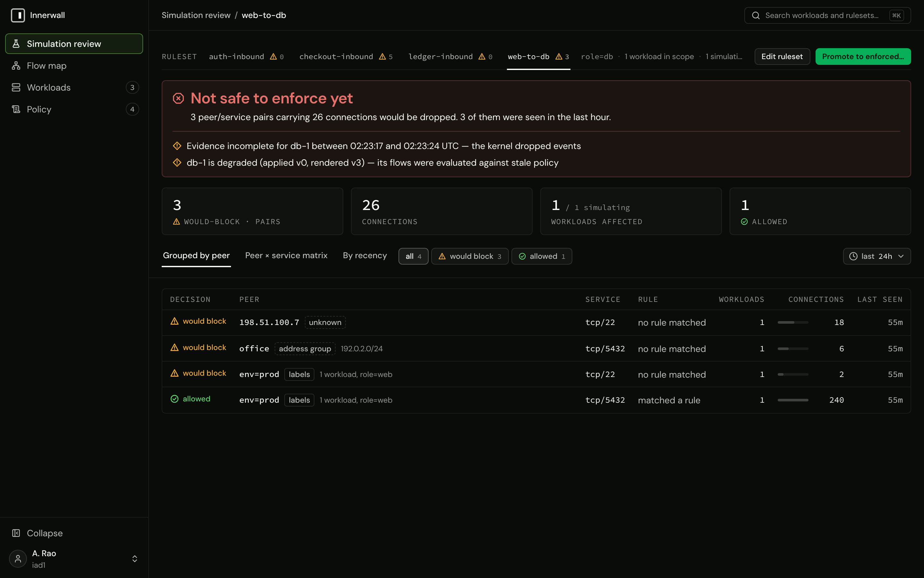The width and height of the screenshot is (924, 578).
Task: Switch to the auth-inbound ruleset tab
Action: 246,57
